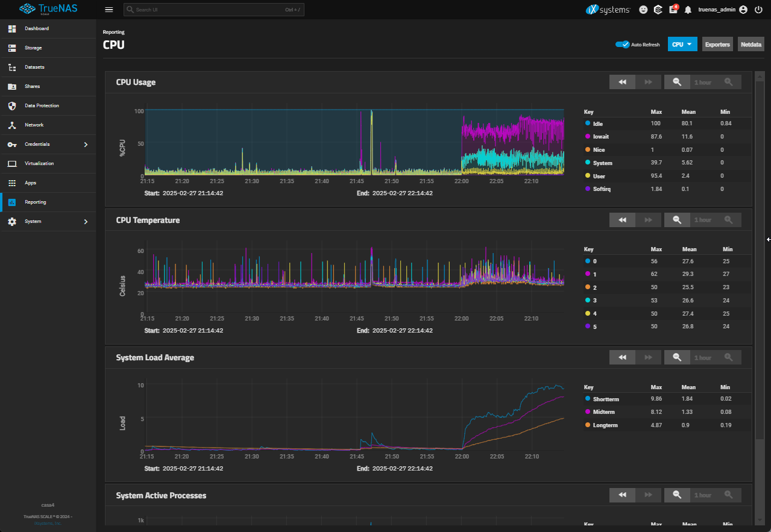
Task: Expand the Credentials menu chevron
Action: [86, 145]
